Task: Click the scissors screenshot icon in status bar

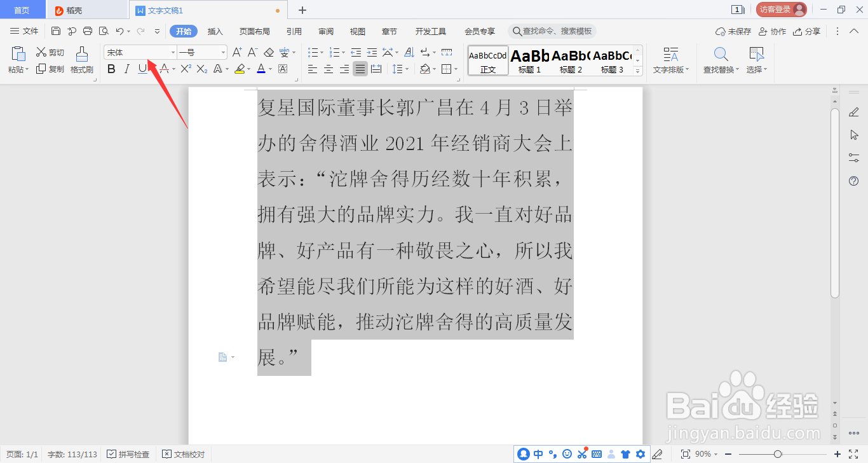Action: coord(582,453)
